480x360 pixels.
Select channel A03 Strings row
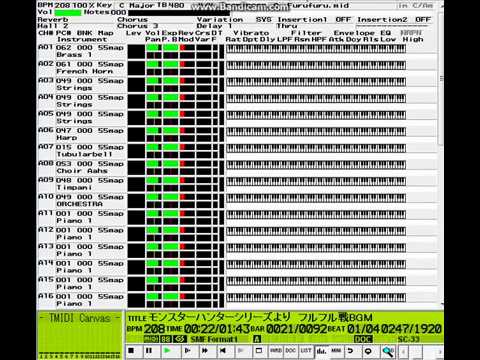click(x=81, y=84)
